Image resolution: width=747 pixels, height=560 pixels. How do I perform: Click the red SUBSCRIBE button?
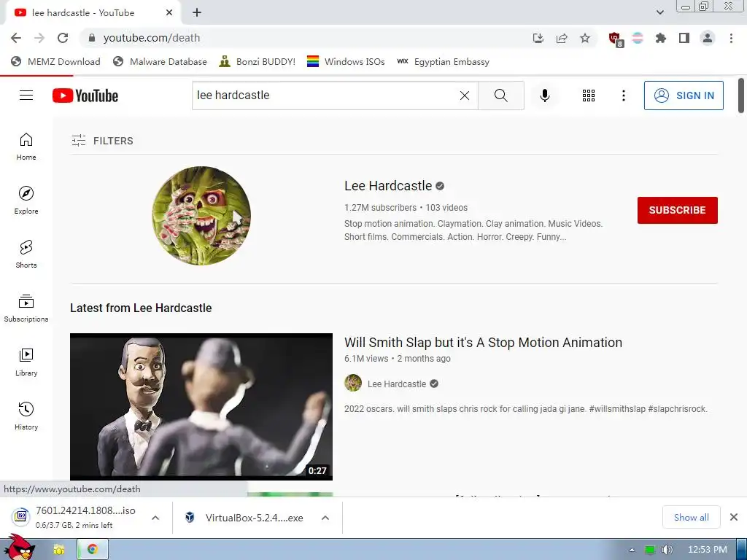click(678, 210)
